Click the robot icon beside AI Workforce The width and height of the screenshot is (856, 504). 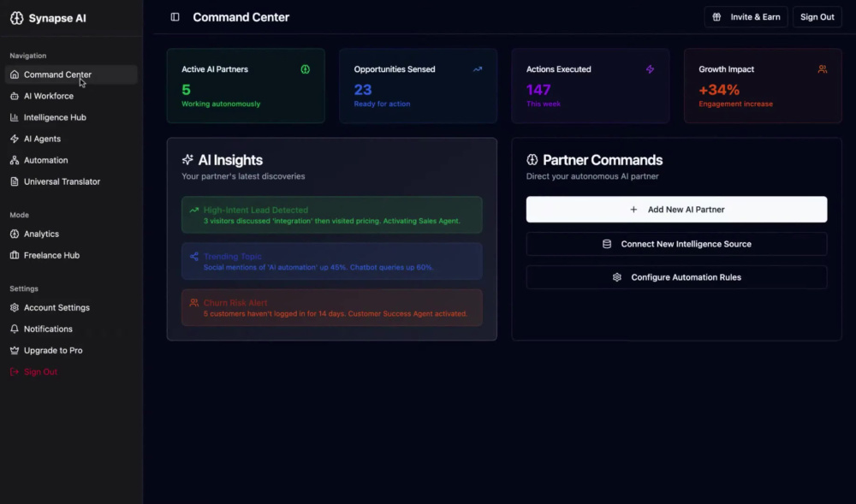click(x=15, y=96)
